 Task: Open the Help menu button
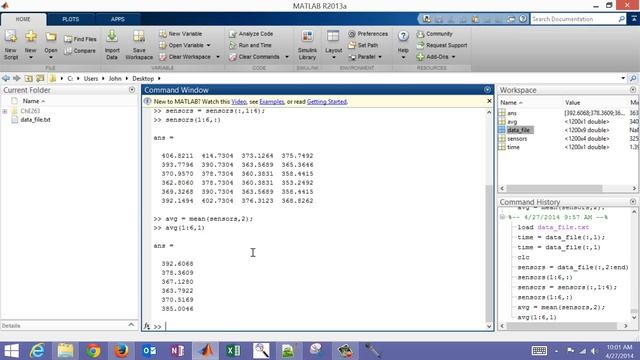(x=403, y=45)
